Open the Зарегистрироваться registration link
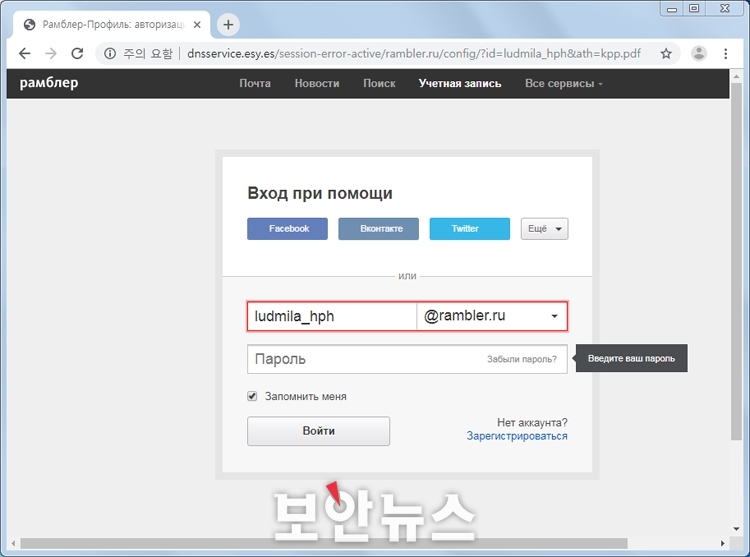 click(x=517, y=436)
